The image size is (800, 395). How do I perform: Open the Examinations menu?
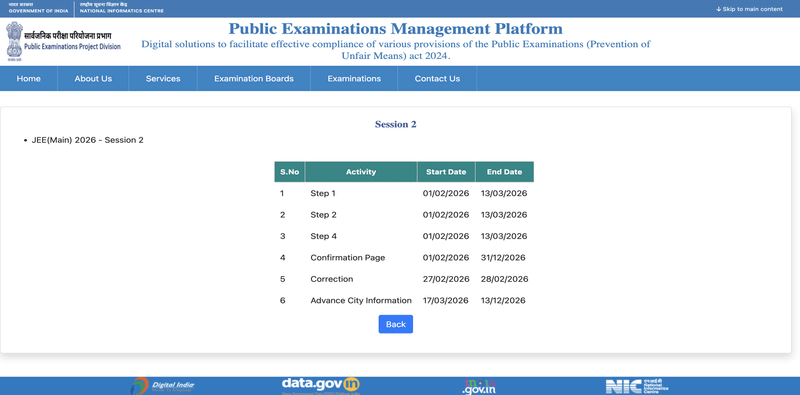[x=354, y=79]
